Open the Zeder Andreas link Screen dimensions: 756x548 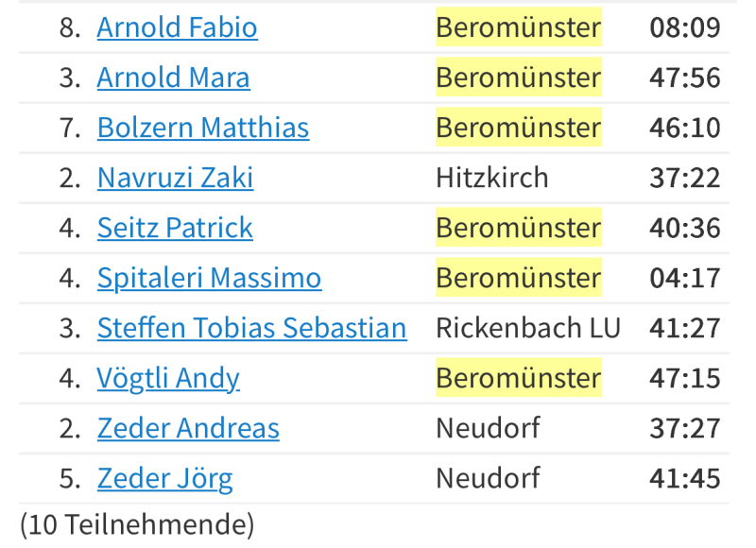[x=188, y=428]
